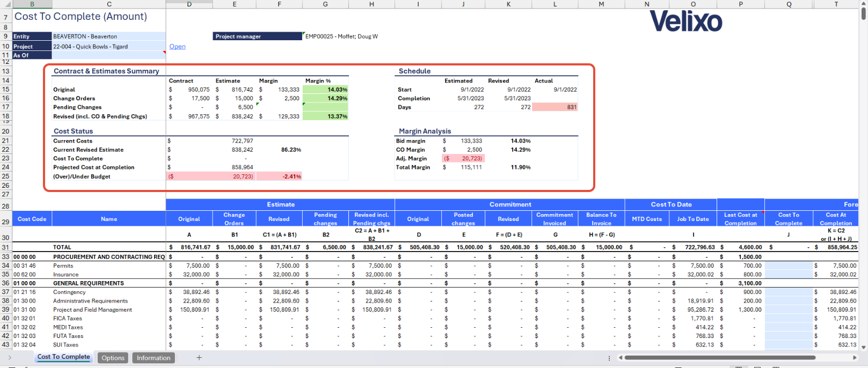Select row 25 header

(5, 176)
